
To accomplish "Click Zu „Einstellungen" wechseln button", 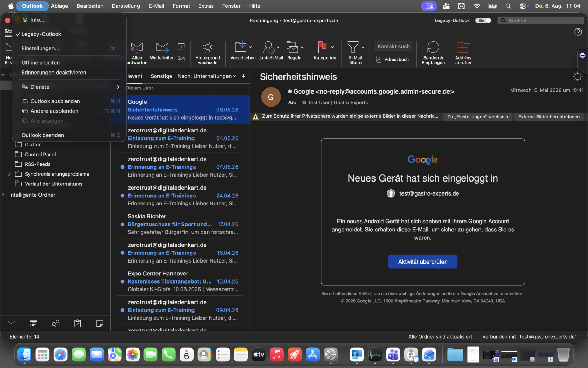I will [x=477, y=117].
